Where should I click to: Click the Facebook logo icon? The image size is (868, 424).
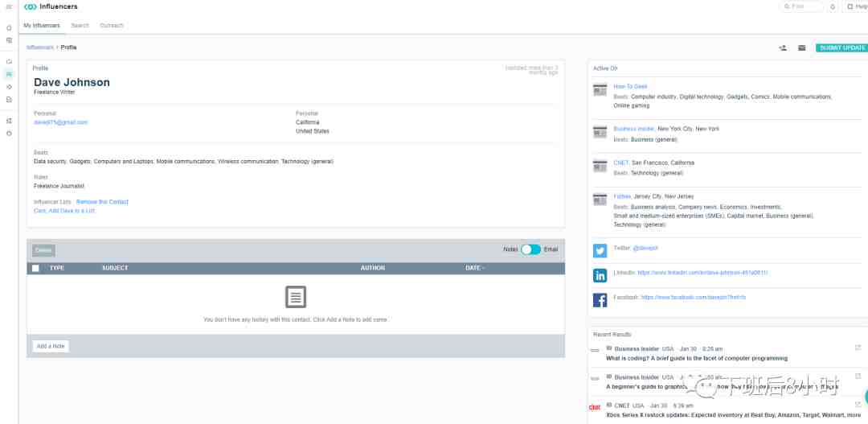600,300
